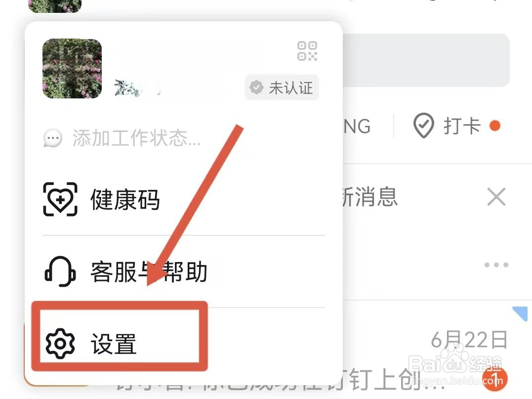The image size is (532, 399).
Task: Click the 打卡 location pin icon
Action: (x=424, y=126)
